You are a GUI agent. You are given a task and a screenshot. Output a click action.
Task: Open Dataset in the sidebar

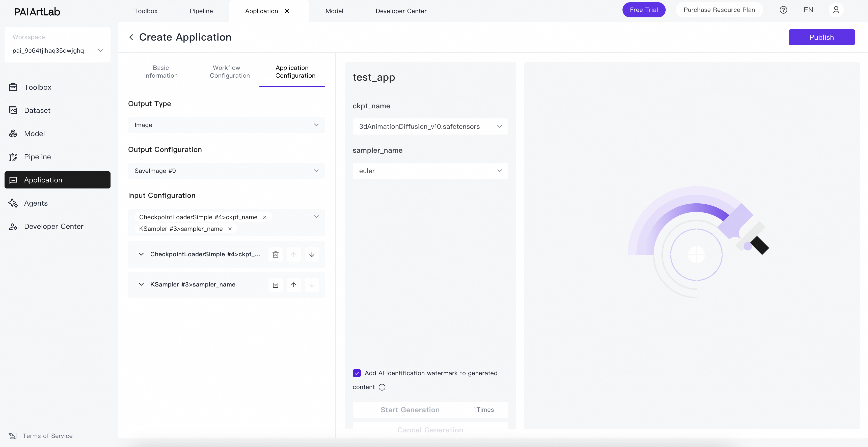tap(37, 110)
